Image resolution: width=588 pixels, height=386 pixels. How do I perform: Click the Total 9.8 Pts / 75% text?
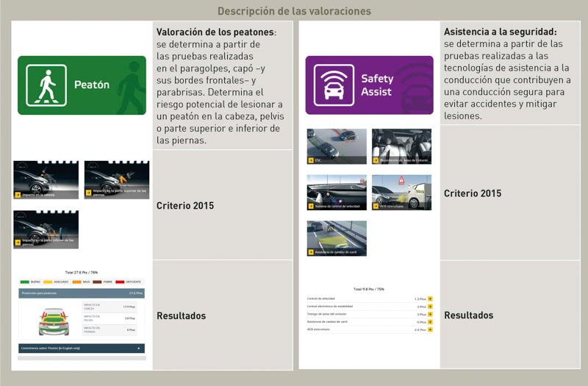(x=369, y=289)
